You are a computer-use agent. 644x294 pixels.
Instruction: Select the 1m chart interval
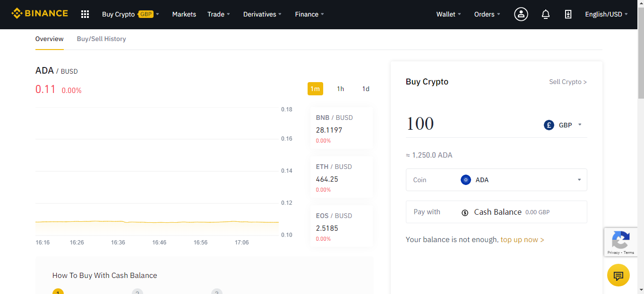point(315,89)
